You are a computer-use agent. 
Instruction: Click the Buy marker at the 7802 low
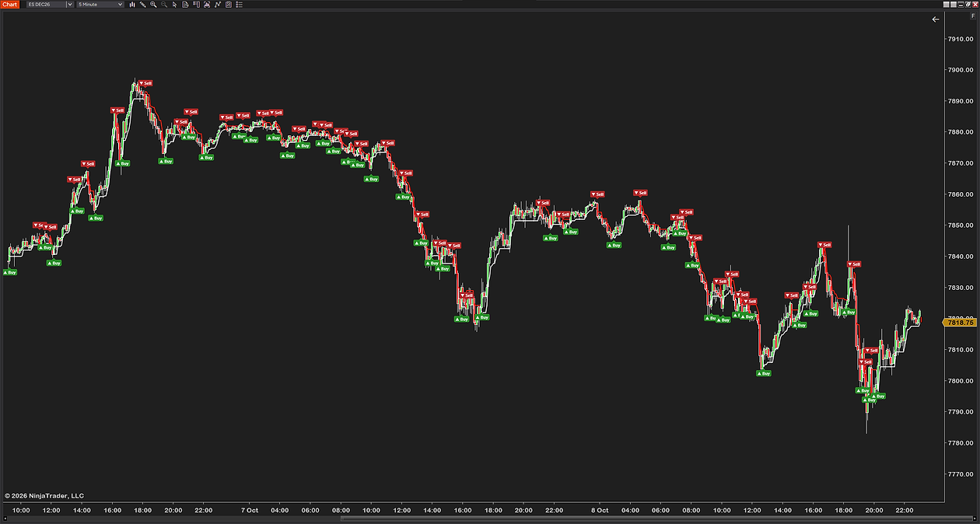click(x=765, y=373)
